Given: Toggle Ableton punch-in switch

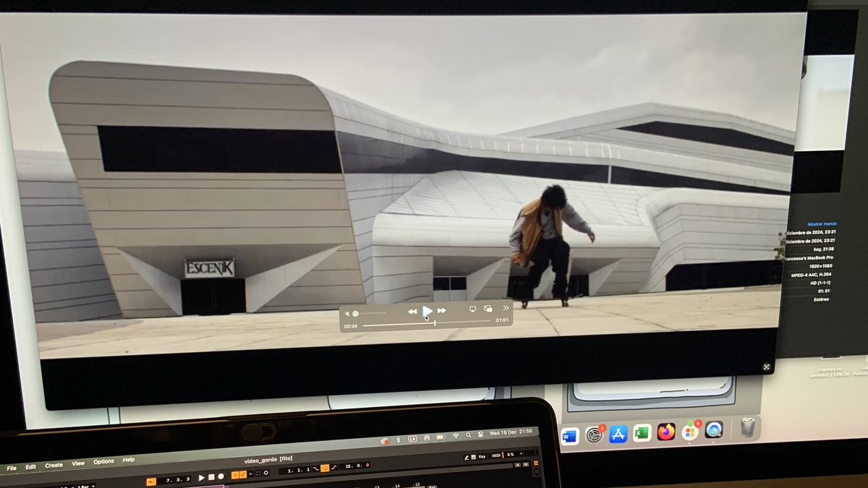Looking at the screenshot, I should (x=315, y=470).
